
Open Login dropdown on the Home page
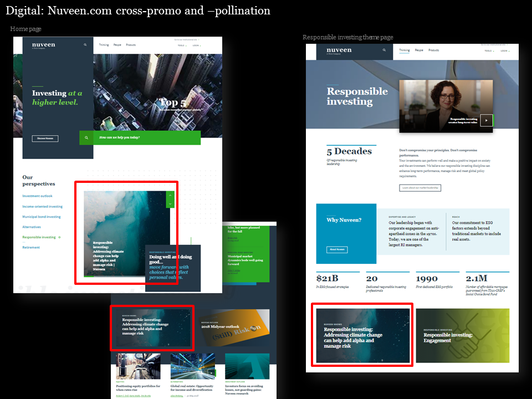(x=196, y=45)
